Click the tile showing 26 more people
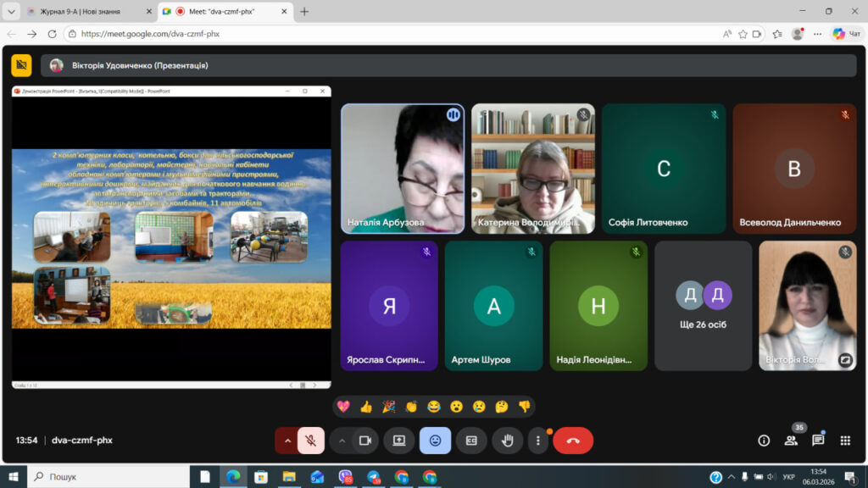Image resolution: width=868 pixels, height=488 pixels. click(703, 306)
